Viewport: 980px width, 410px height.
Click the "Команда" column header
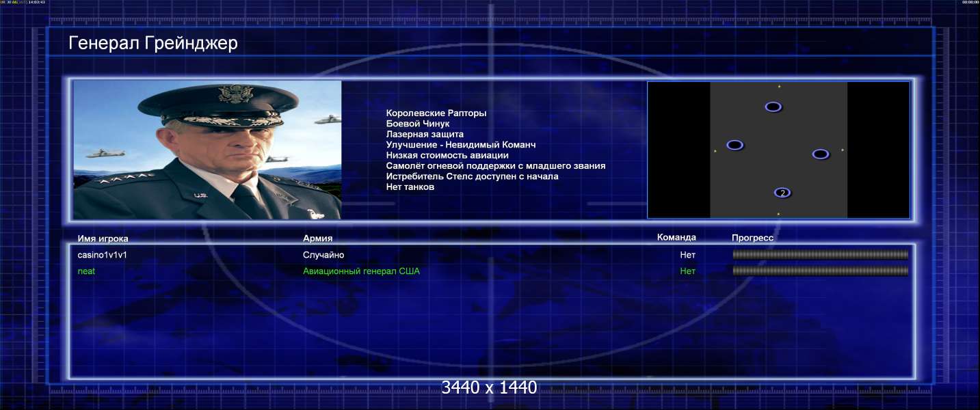tap(676, 237)
